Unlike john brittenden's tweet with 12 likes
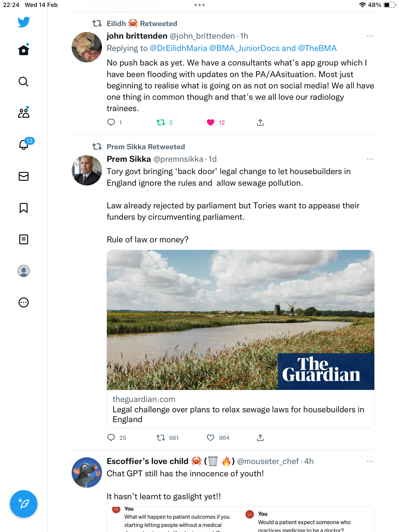Screen dimensions: 399x532 point(211,122)
